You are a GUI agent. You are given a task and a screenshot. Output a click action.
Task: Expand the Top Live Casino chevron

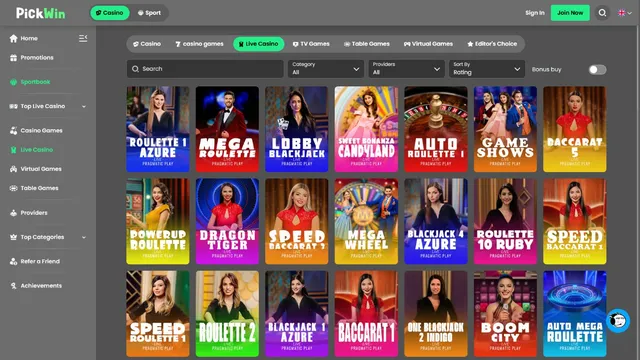(x=84, y=107)
